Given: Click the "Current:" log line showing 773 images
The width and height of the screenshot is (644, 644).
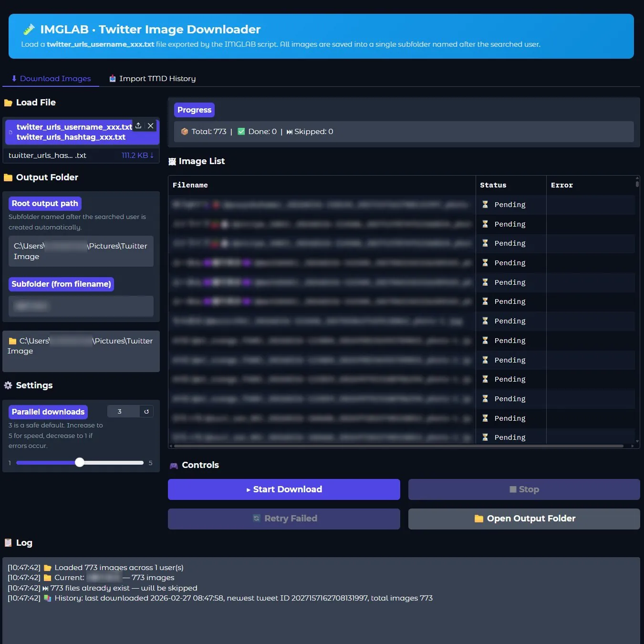Looking at the screenshot, I should 91,578.
